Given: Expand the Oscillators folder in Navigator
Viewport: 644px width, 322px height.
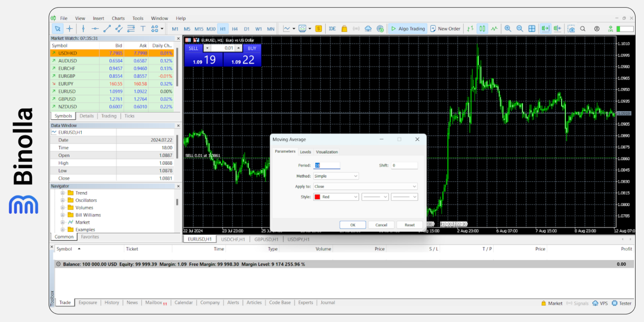Looking at the screenshot, I should [x=62, y=200].
